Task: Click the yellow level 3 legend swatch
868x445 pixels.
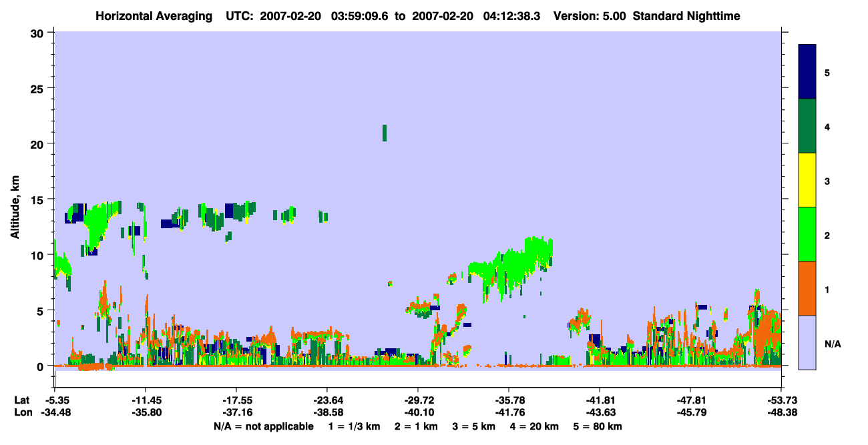Action: point(807,180)
